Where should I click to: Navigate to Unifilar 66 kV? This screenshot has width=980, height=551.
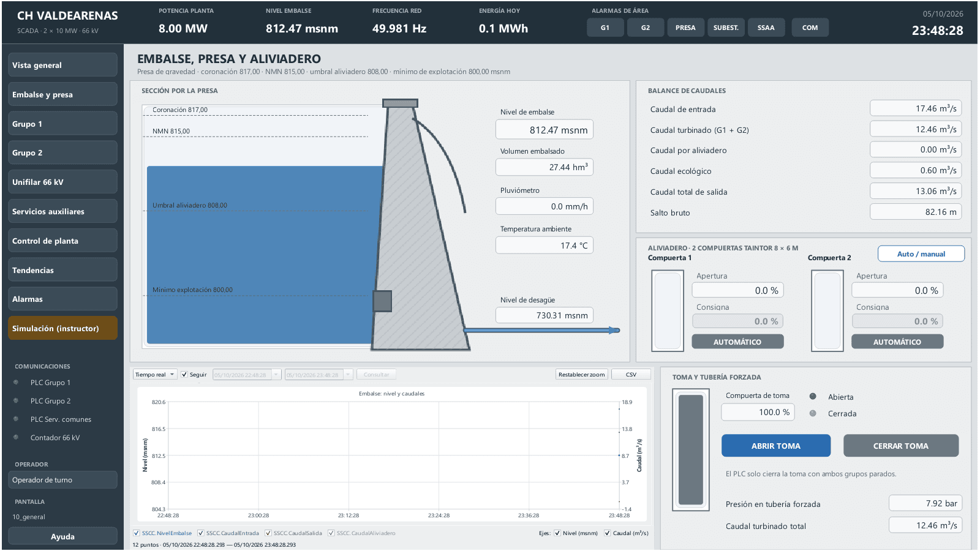(62, 182)
